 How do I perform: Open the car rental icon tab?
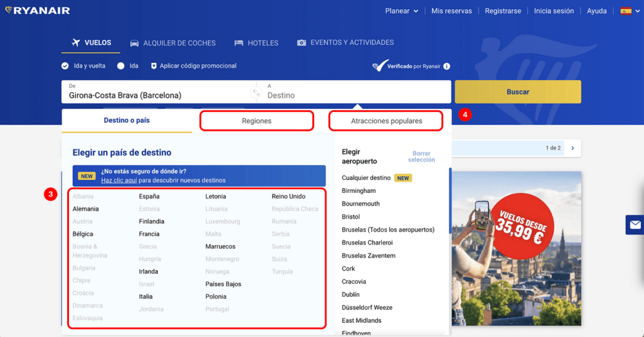(135, 43)
